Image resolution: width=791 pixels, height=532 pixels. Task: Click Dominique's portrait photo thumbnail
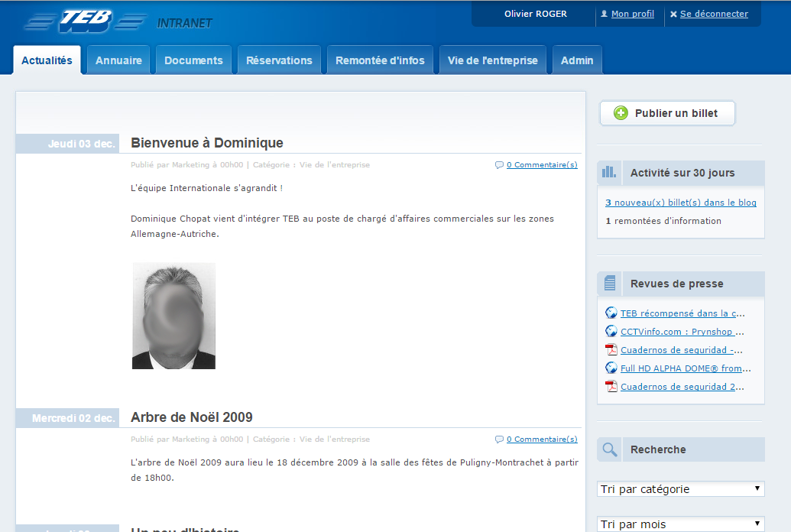coord(173,316)
